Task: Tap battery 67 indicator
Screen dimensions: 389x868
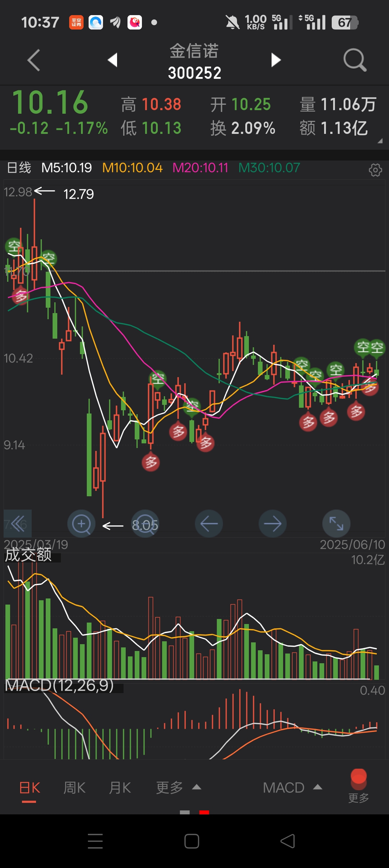Action: pyautogui.click(x=345, y=22)
